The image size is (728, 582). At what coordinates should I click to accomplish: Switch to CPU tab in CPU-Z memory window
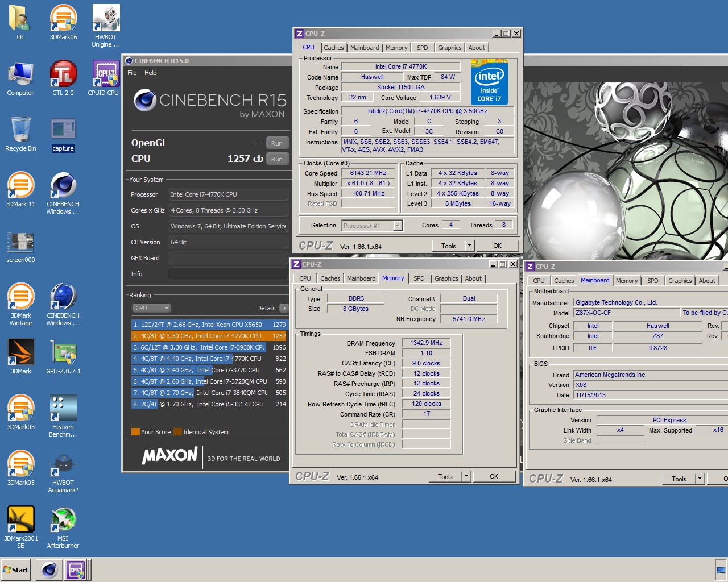305,278
